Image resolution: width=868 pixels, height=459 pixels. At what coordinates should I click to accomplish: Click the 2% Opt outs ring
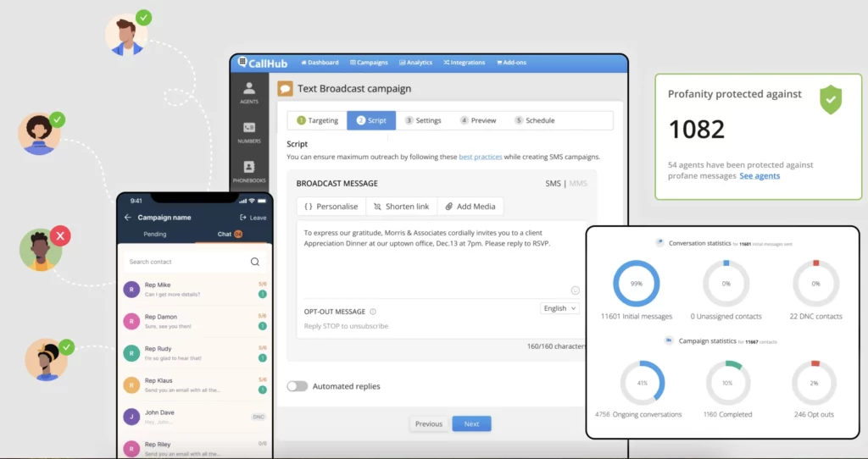click(814, 383)
